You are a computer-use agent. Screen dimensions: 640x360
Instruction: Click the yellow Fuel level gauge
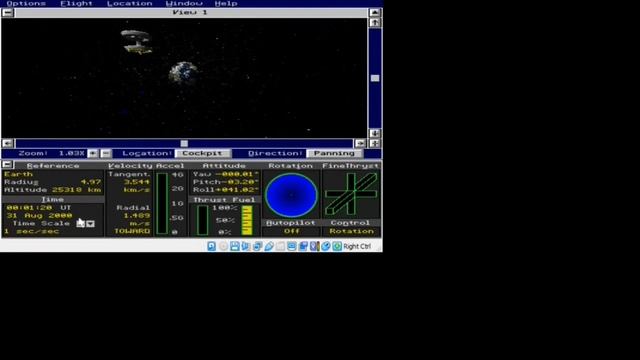[x=247, y=220]
